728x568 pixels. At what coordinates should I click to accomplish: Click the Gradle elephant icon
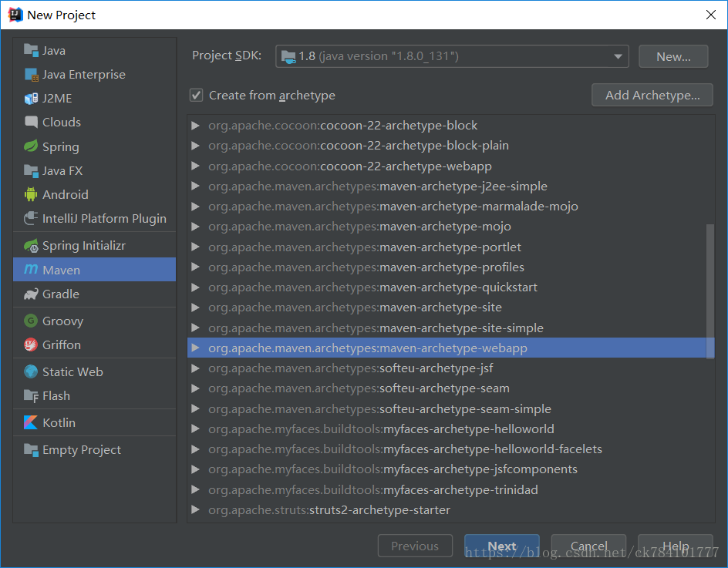(31, 294)
